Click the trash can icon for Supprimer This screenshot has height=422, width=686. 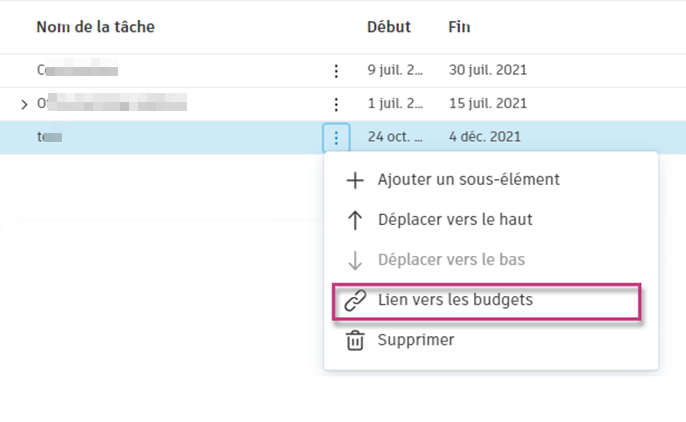click(354, 341)
